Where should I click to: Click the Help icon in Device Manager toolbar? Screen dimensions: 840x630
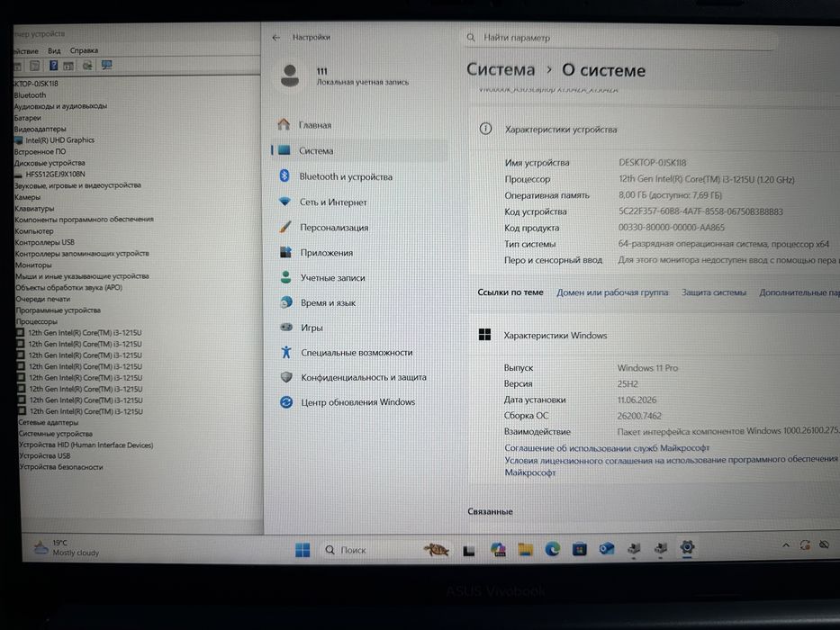point(53,66)
